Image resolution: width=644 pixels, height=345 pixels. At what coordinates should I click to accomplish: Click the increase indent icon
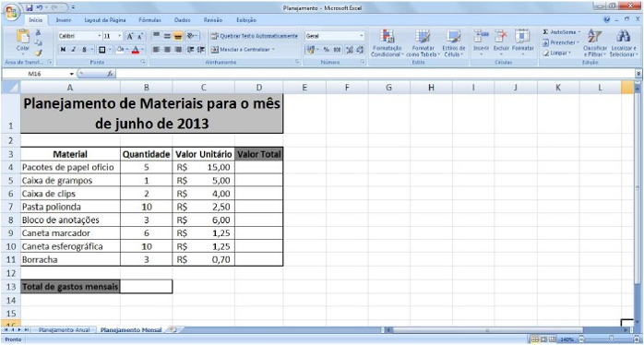click(201, 50)
